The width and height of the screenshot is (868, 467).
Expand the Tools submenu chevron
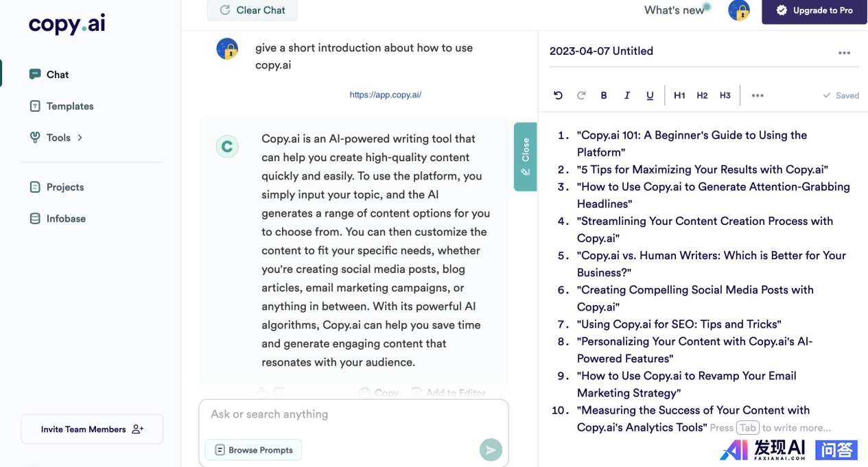(x=80, y=138)
